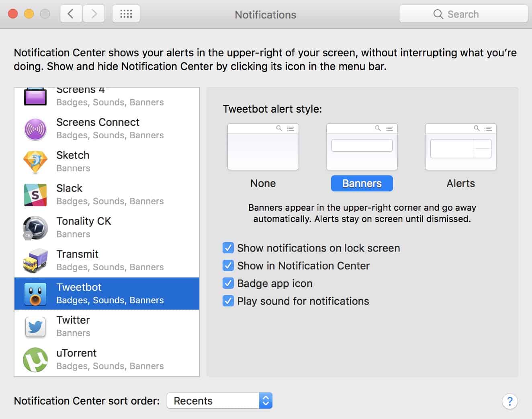Choose the Banners label button

pos(362,183)
